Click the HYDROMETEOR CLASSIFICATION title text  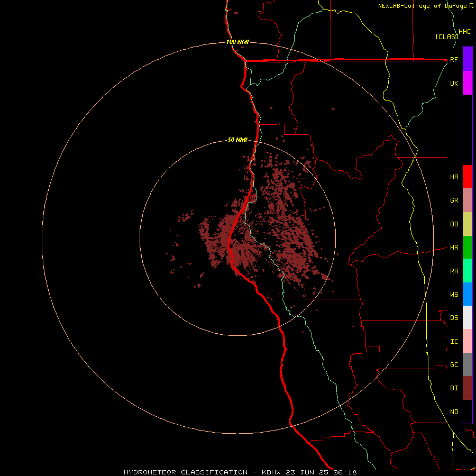(x=186, y=472)
